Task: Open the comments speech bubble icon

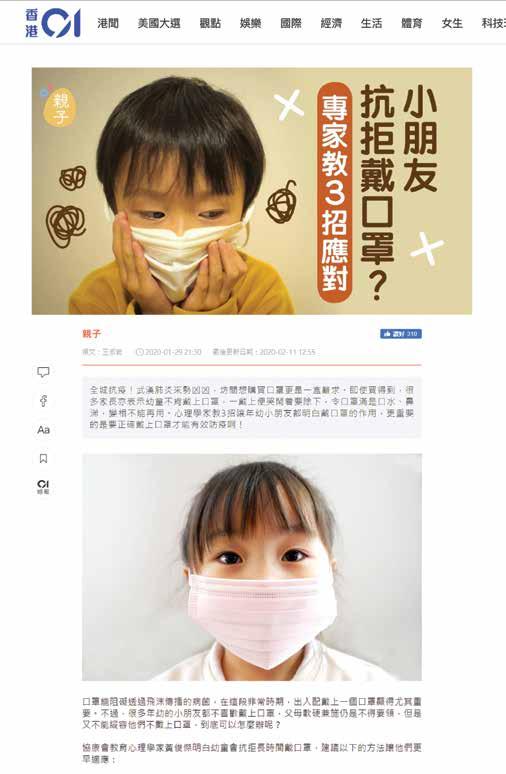Action: [x=43, y=372]
